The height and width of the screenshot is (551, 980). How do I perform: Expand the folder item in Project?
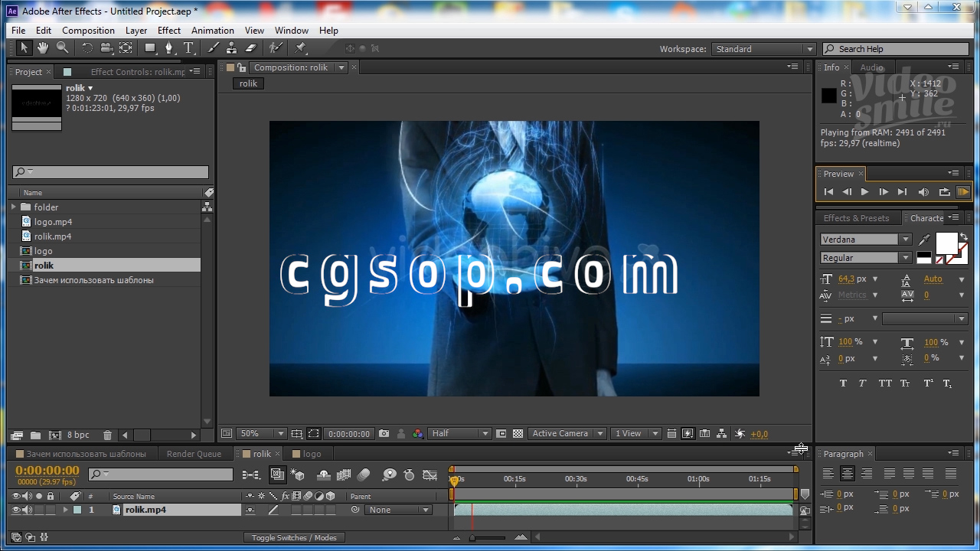(x=13, y=207)
